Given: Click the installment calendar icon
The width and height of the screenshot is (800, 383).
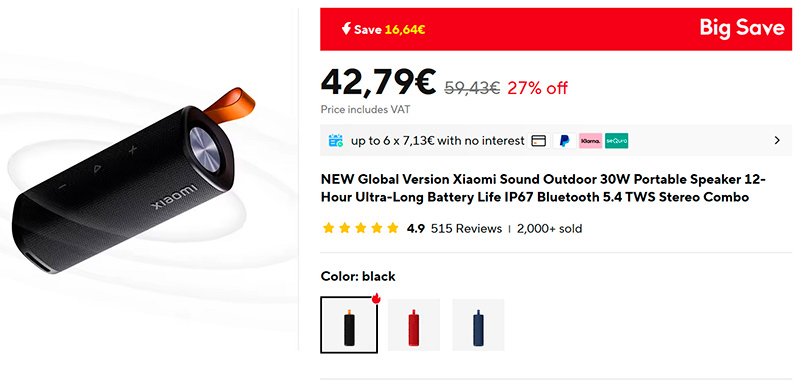Looking at the screenshot, I should (336, 140).
